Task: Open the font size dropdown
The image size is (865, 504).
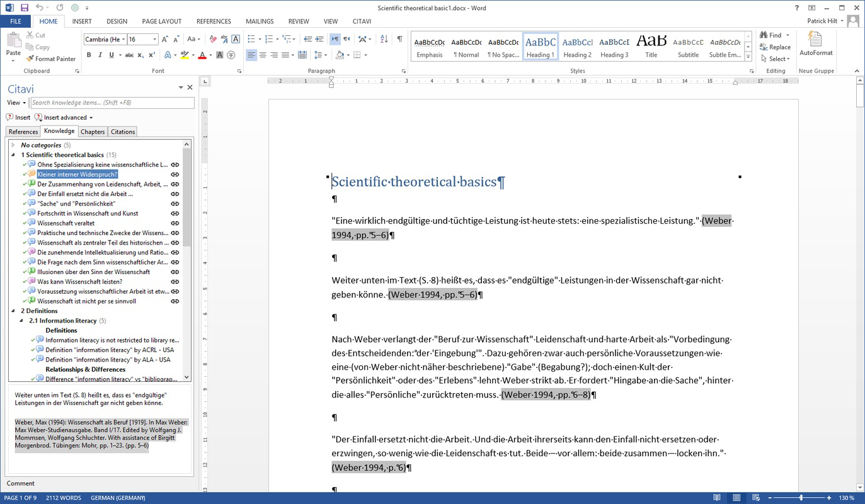Action: tap(155, 39)
